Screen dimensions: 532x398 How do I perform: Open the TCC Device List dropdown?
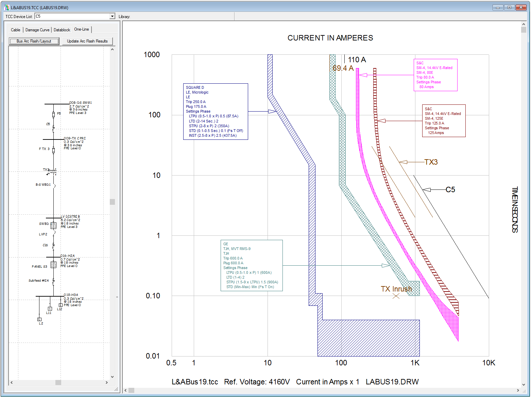(x=112, y=16)
